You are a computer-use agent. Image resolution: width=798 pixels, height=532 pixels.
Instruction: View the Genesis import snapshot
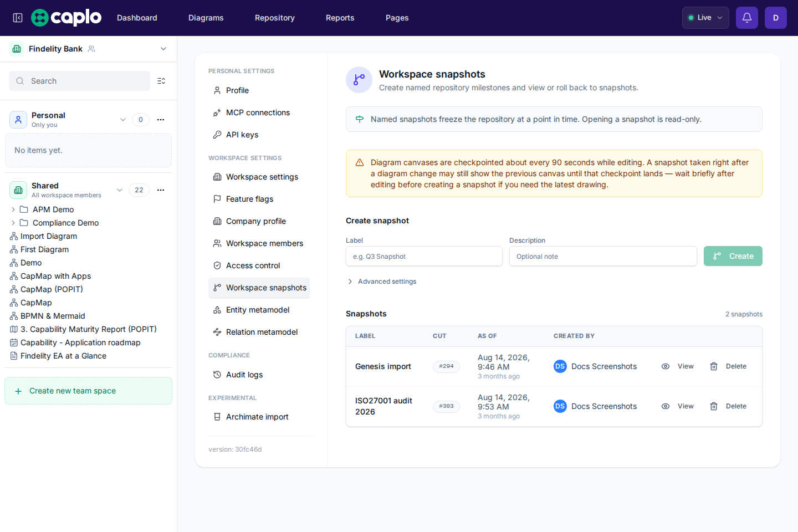[677, 366]
